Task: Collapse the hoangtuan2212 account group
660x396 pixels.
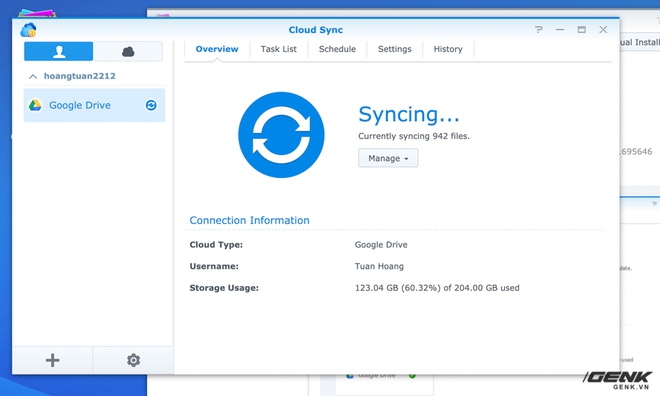Action: [33, 77]
